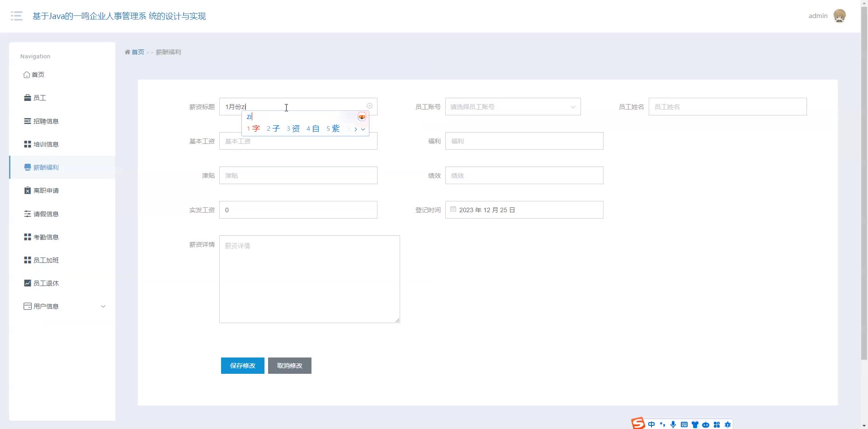Click the emoji face icon in candidate popup
868x429 pixels.
click(x=362, y=117)
